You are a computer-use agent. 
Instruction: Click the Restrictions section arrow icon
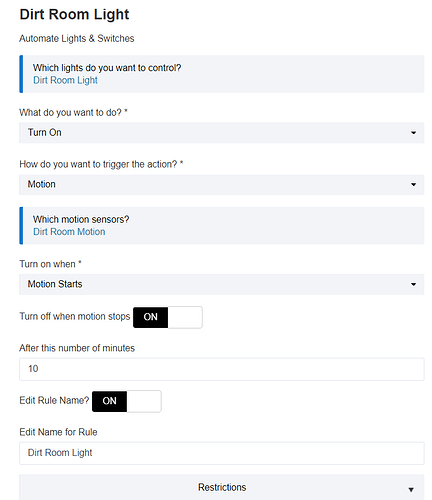[411, 490]
